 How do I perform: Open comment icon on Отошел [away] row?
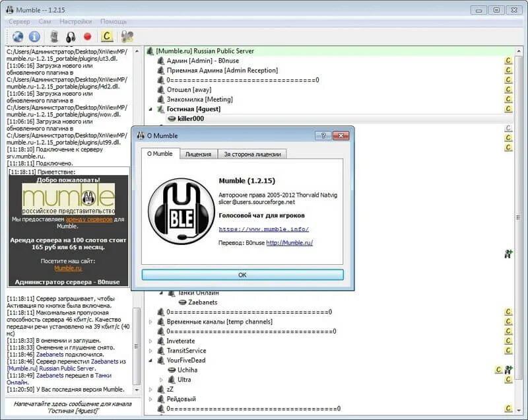coord(508,90)
